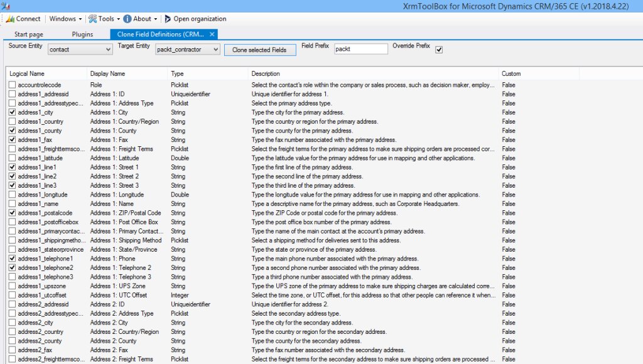Check the accountrolecode checkbox

12,85
